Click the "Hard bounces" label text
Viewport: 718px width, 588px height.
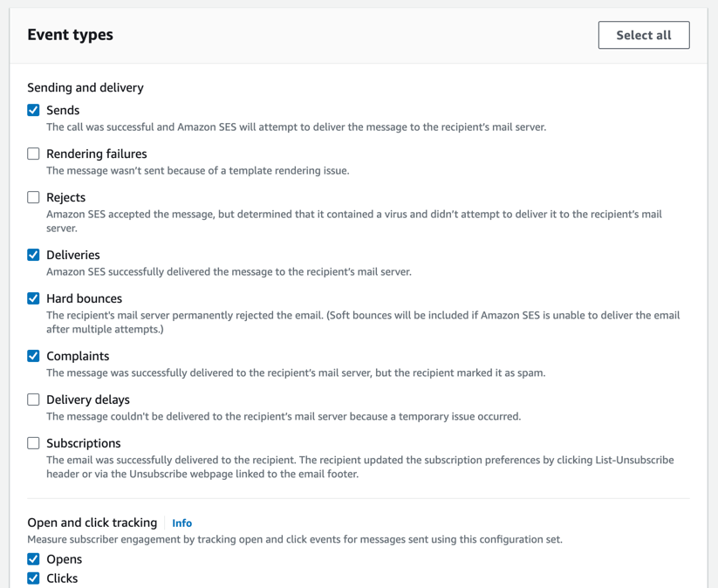[x=84, y=298]
